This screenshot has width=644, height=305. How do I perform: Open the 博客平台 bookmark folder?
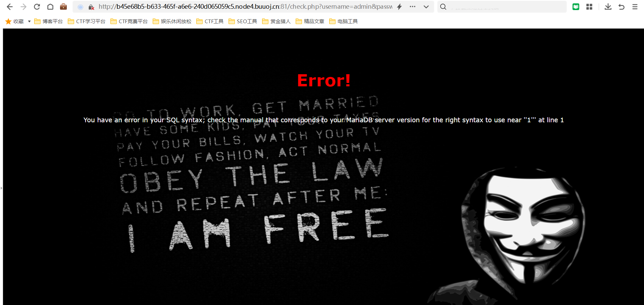[48, 21]
